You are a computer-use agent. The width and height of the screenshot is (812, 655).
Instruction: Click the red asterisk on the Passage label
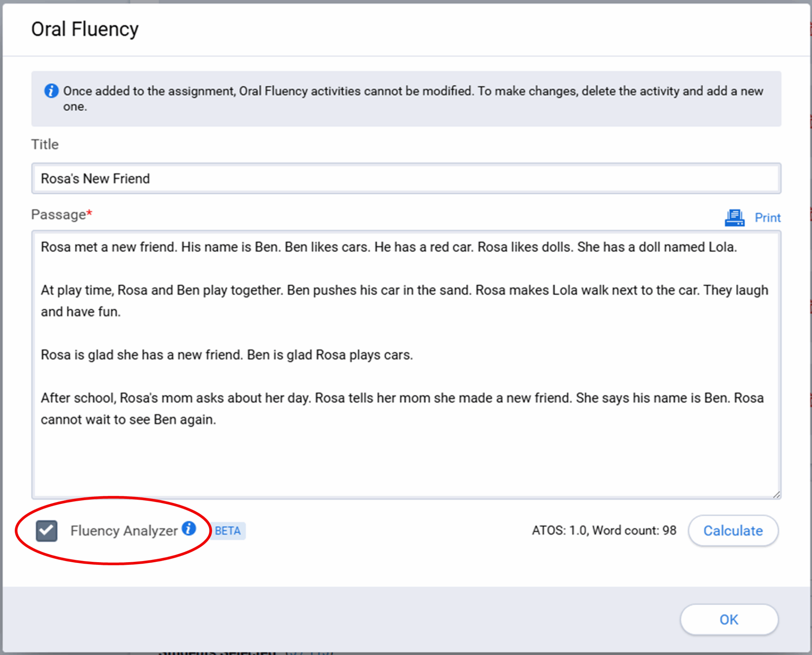(x=90, y=212)
